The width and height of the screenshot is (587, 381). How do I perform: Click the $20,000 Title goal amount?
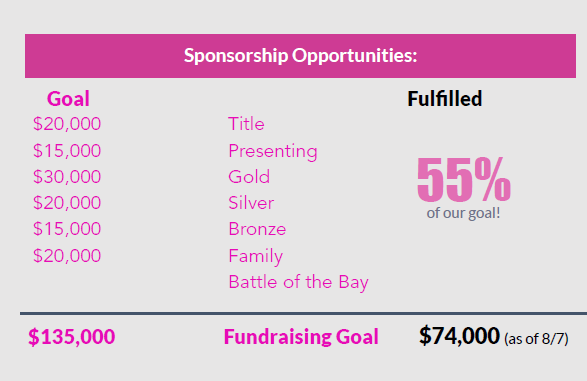click(67, 124)
